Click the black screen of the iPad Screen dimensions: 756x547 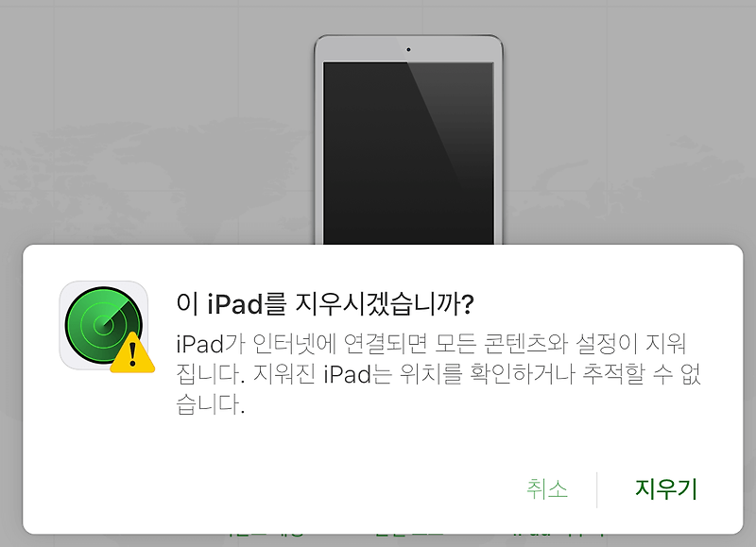click(x=408, y=153)
